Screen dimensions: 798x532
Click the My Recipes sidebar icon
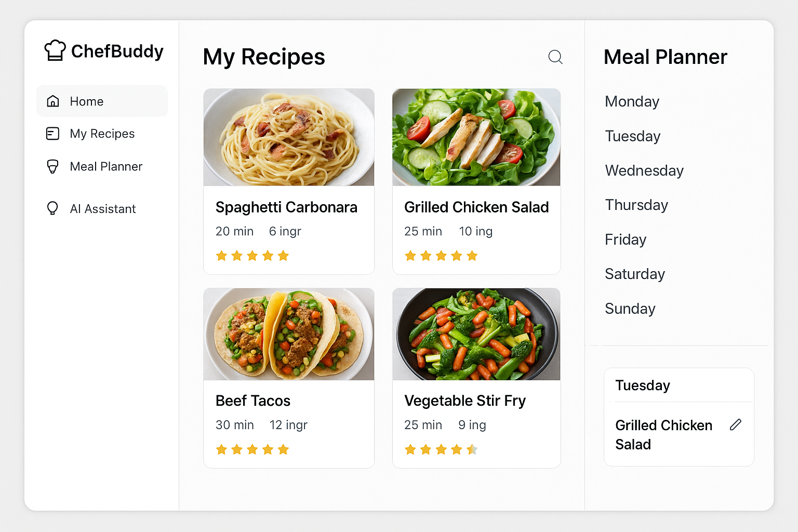(x=53, y=134)
